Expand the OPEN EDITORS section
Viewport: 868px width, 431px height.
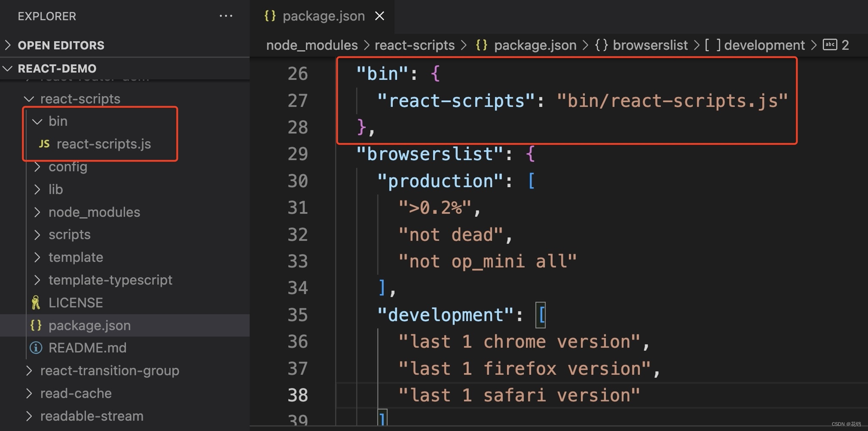pyautogui.click(x=125, y=45)
